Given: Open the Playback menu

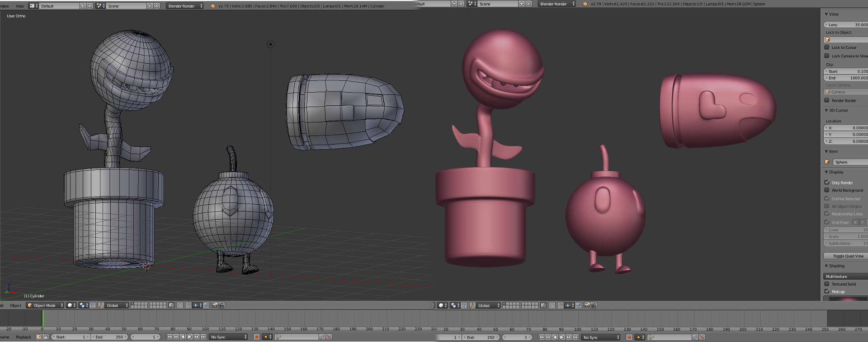Looking at the screenshot, I should 24,337.
